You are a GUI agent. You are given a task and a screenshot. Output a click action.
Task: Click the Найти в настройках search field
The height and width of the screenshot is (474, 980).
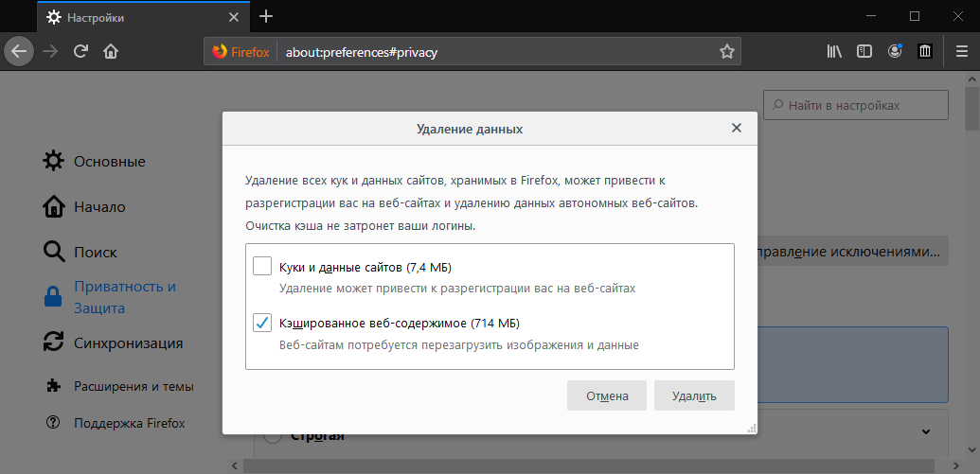click(856, 105)
